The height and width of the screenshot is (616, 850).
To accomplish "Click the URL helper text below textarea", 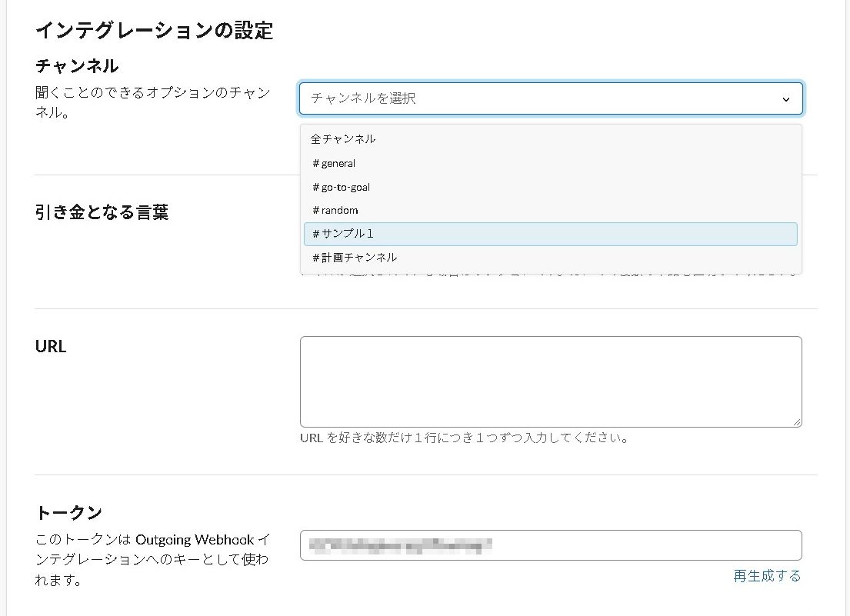I will point(463,438).
